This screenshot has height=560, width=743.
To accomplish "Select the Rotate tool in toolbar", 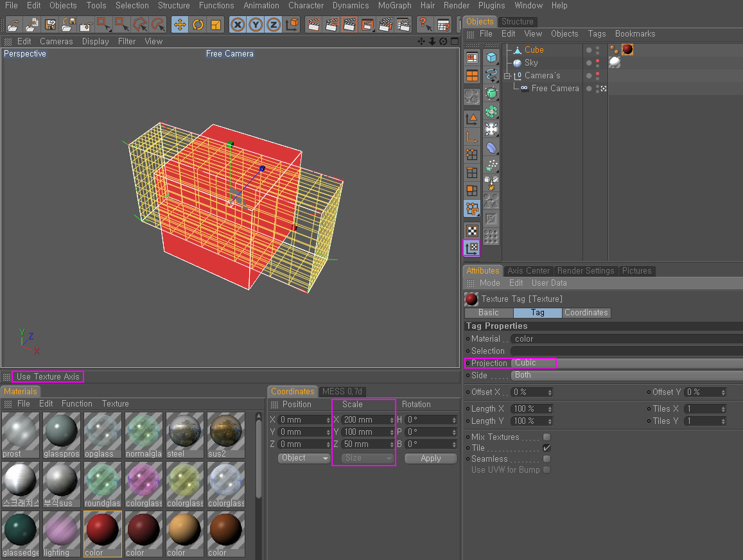I will [x=198, y=25].
